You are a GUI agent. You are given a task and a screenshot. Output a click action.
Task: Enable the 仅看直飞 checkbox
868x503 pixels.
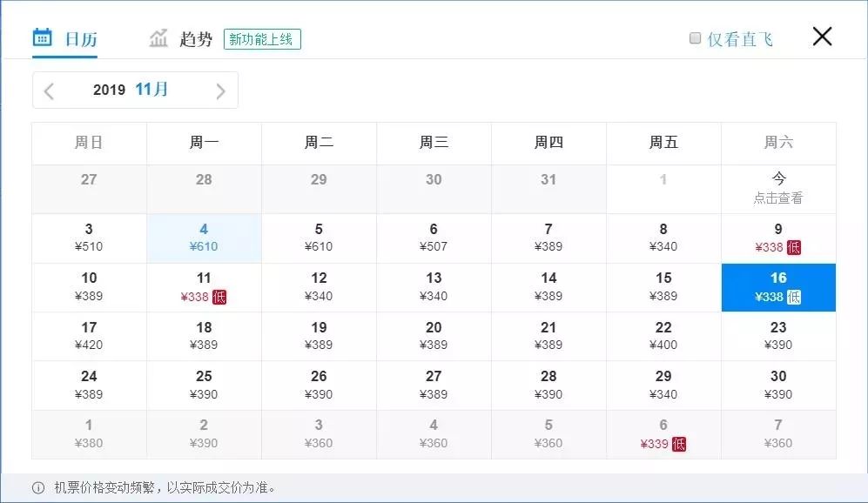click(x=694, y=37)
